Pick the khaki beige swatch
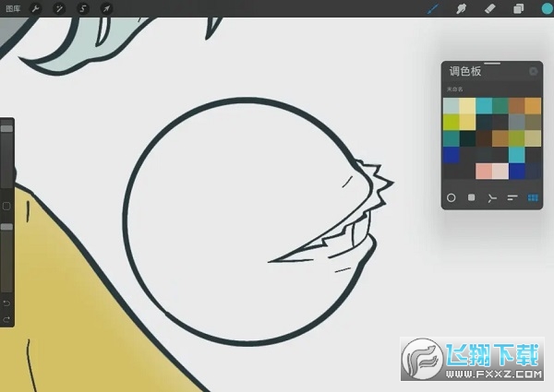The width and height of the screenshot is (554, 392). pyautogui.click(x=533, y=138)
